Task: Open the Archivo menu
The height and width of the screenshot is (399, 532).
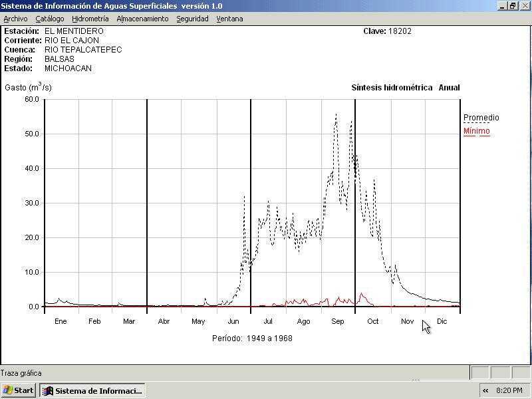Action: 15,19
